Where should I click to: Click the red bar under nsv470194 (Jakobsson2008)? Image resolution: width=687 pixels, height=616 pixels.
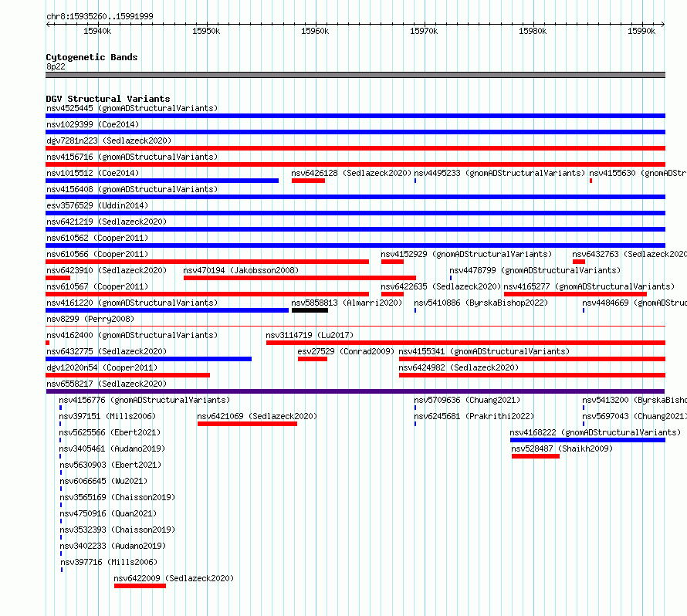[x=300, y=278]
